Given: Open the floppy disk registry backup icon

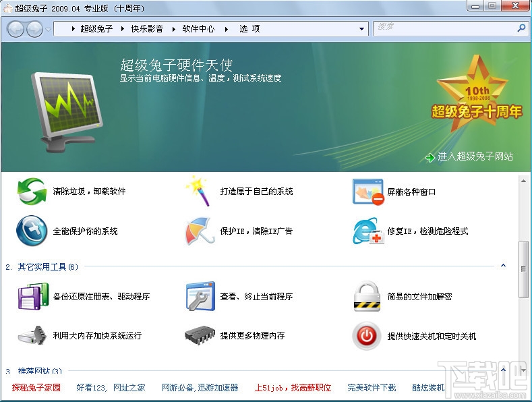Looking at the screenshot, I should point(33,296).
